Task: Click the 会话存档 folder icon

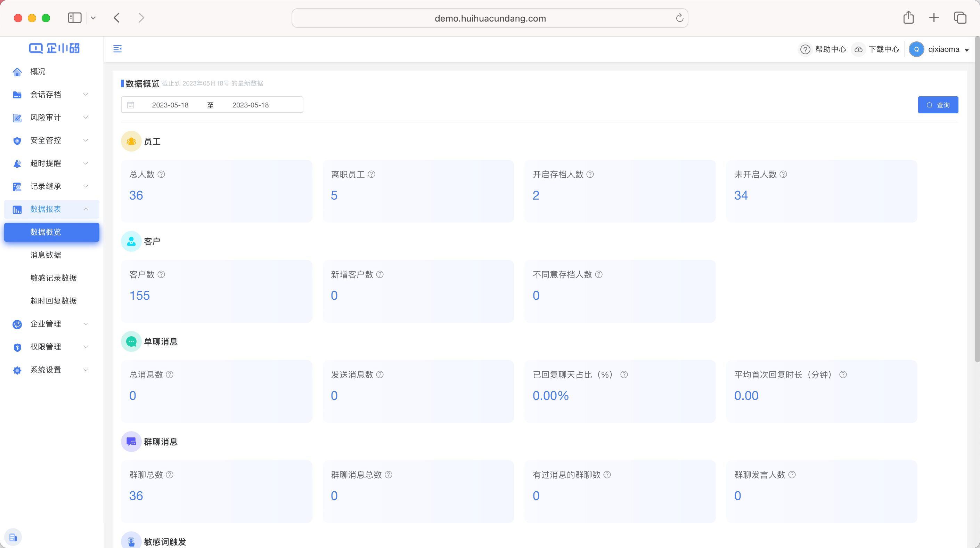Action: coord(17,95)
